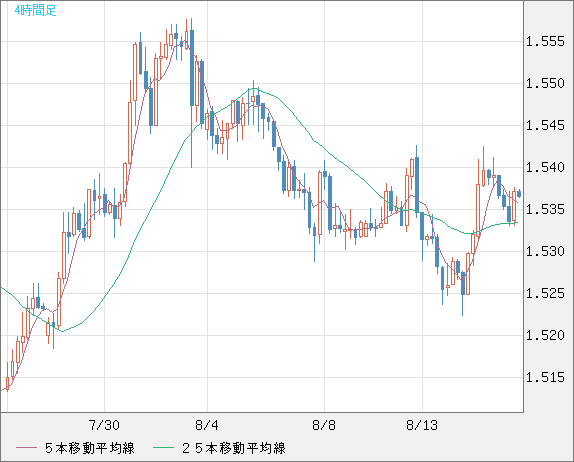The height and width of the screenshot is (462, 574).
Task: Click the 8/8 date label
Action: 324,425
